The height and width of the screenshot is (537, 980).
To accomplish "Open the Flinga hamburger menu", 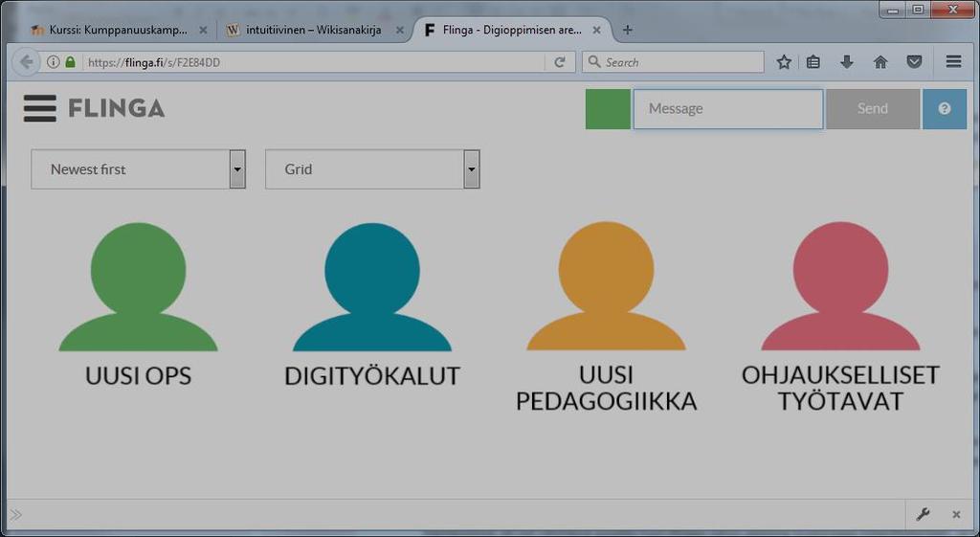I will (40, 108).
